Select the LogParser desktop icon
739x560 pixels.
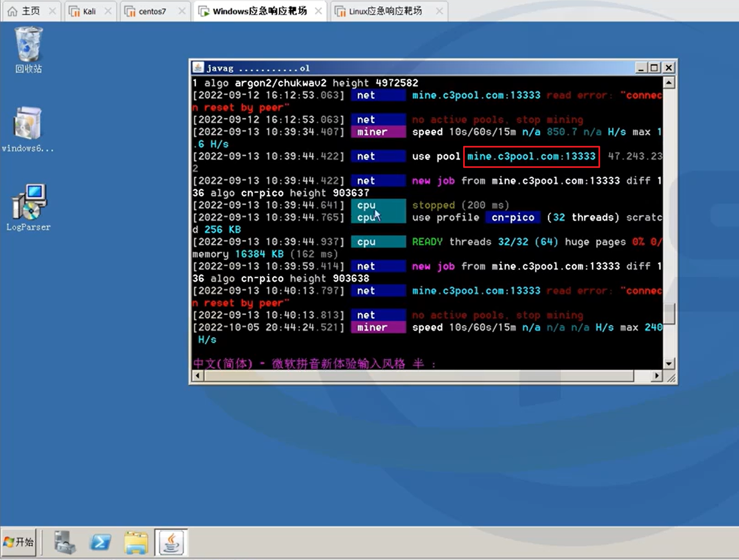tap(29, 207)
